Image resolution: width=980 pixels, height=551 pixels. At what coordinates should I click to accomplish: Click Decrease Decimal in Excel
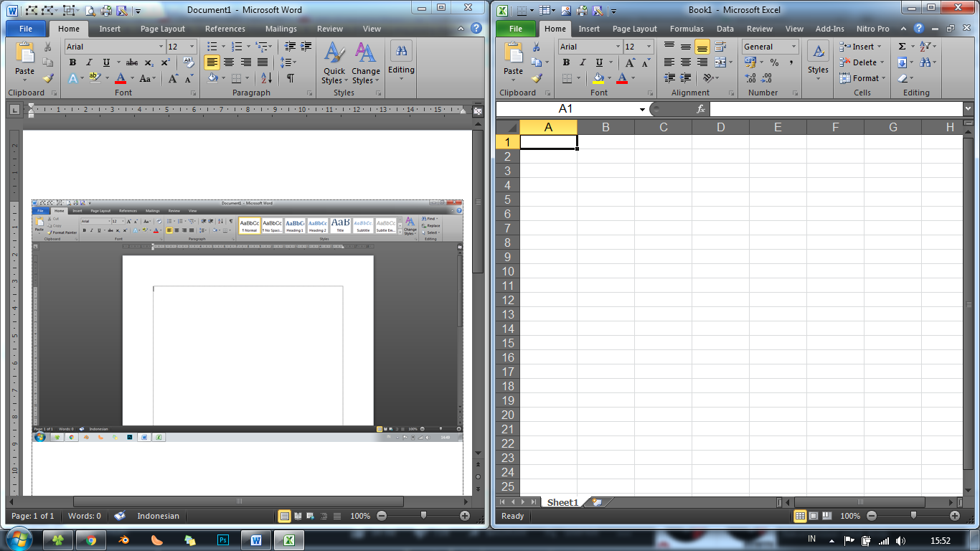(x=766, y=78)
